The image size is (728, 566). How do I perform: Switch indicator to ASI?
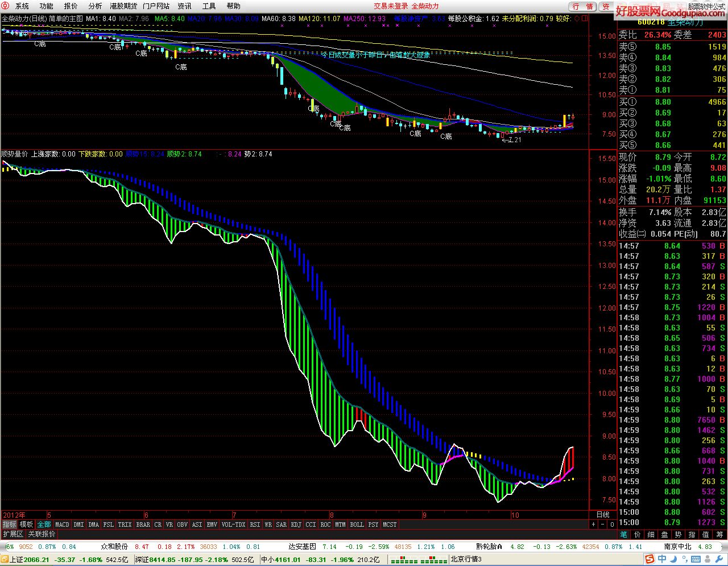197,524
